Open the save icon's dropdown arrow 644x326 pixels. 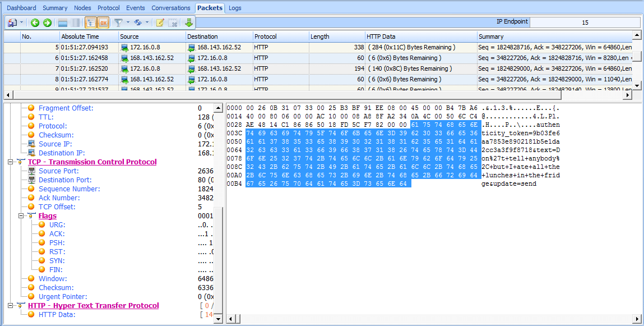[21, 22]
